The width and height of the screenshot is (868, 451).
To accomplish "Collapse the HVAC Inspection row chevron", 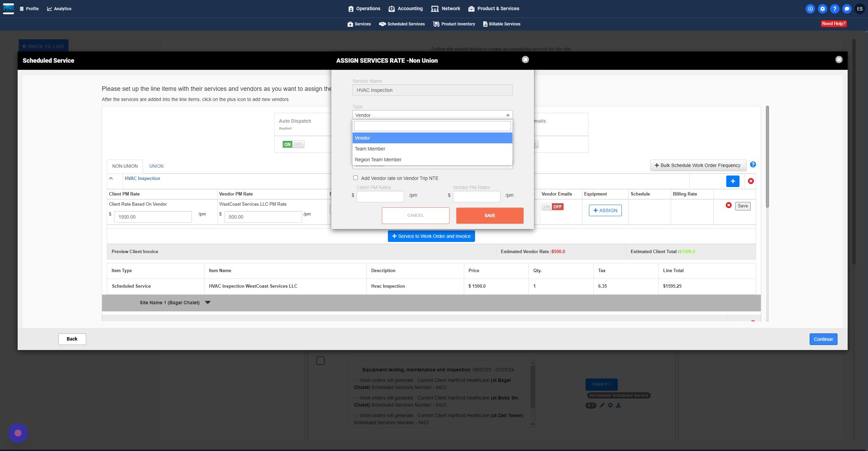I will (x=111, y=178).
